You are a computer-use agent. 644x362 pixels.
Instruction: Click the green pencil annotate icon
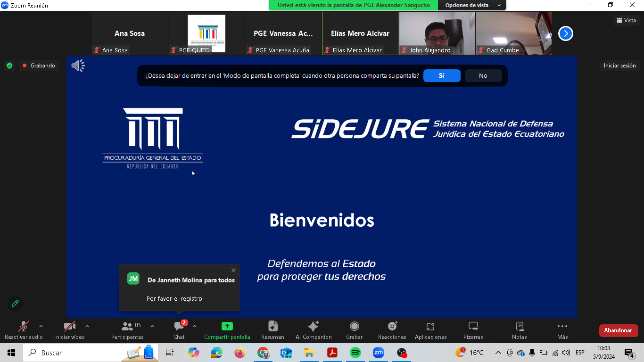click(x=15, y=304)
